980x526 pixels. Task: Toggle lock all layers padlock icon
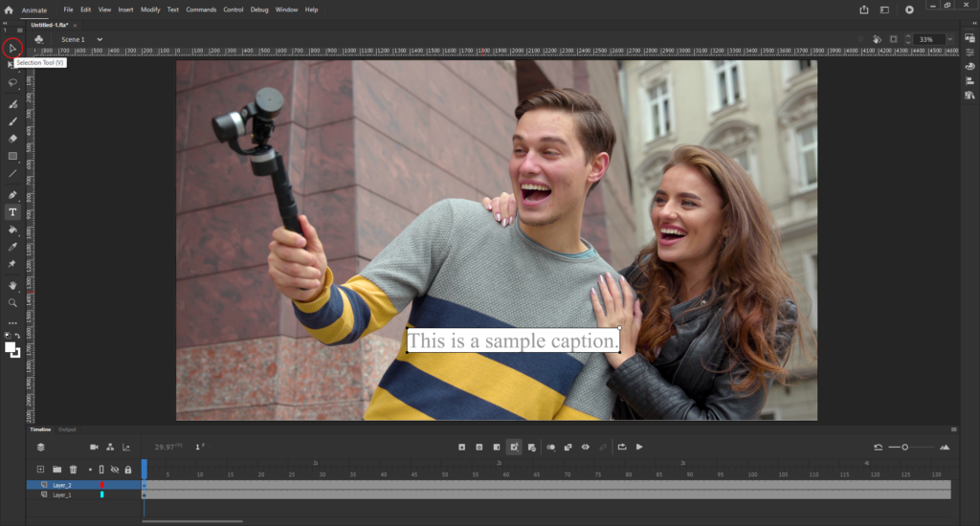pos(127,470)
